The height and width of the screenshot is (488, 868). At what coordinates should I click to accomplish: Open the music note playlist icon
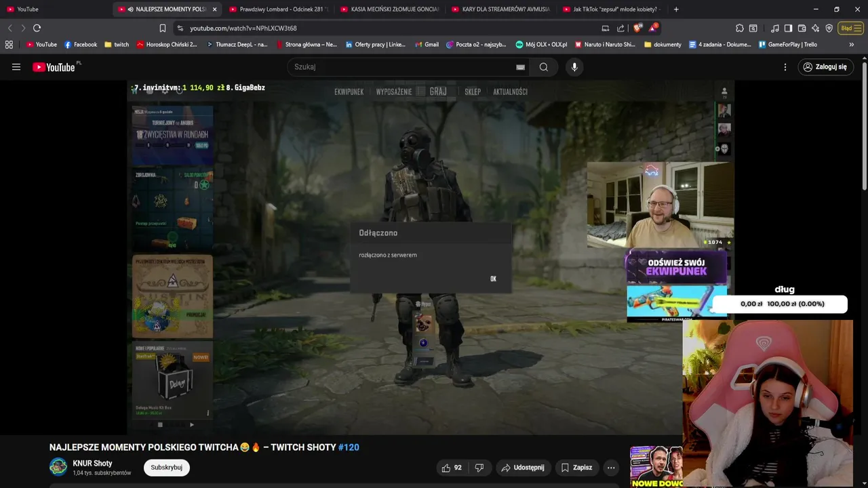[775, 28]
